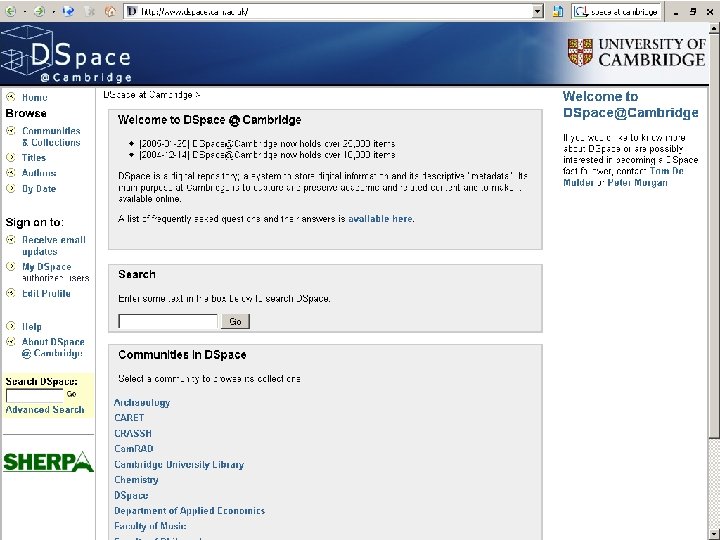Click the bullet icon next to Home

pyautogui.click(x=11, y=97)
